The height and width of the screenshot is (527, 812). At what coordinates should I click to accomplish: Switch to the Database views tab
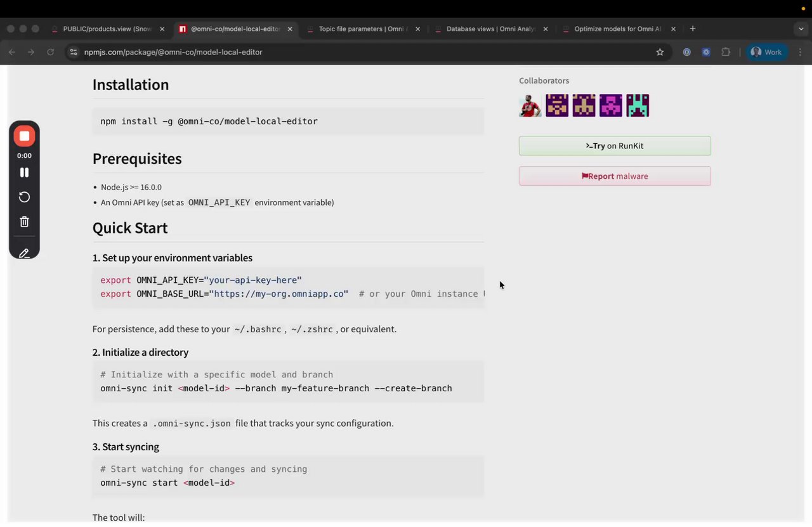tap(491, 29)
